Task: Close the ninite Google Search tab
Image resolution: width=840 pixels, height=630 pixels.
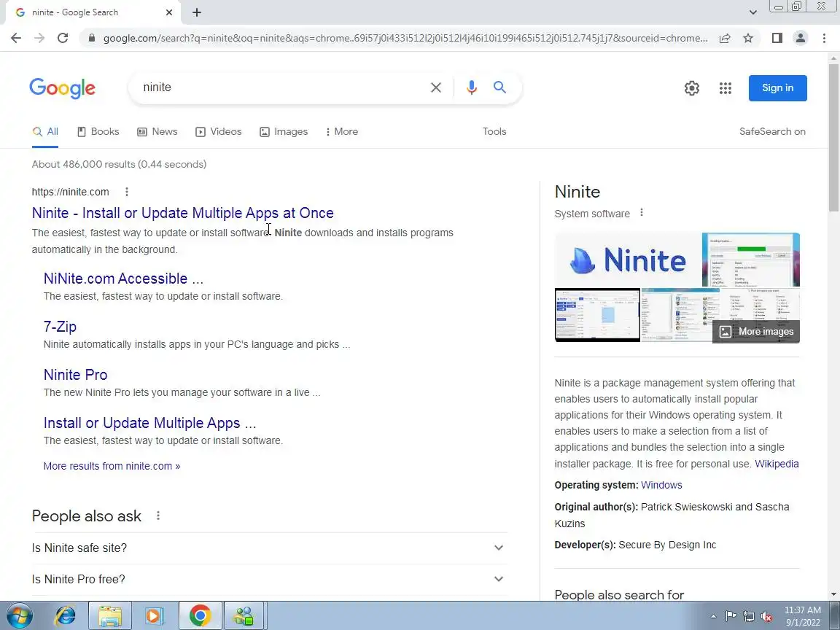Action: [169, 12]
